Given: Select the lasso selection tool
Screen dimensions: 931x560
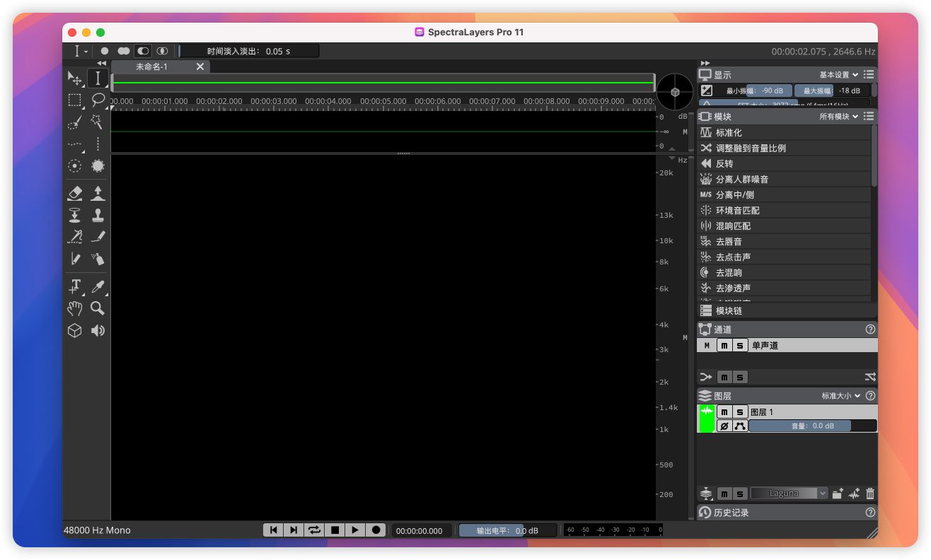Looking at the screenshot, I should 98,100.
